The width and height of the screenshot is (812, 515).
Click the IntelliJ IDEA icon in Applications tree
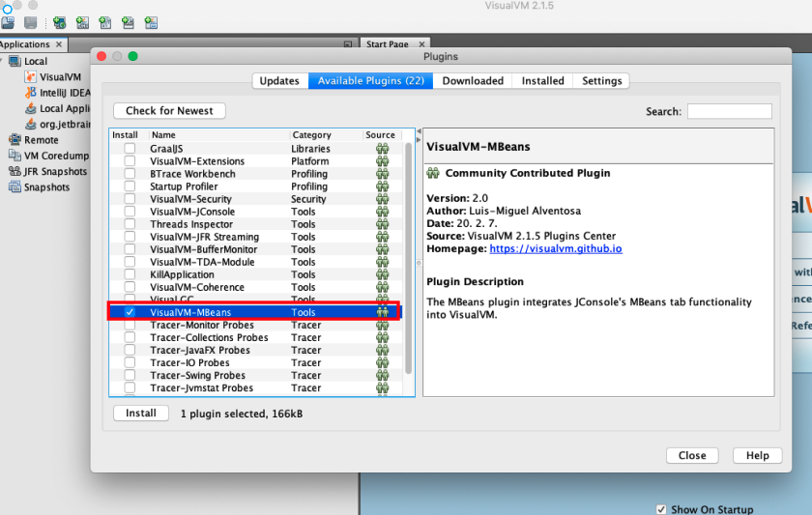(x=31, y=93)
